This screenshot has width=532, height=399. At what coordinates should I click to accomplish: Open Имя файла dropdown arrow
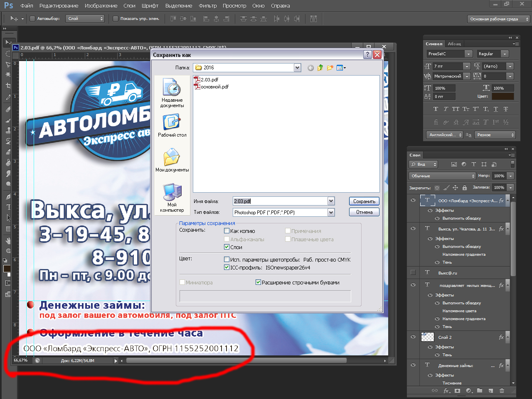coord(331,201)
